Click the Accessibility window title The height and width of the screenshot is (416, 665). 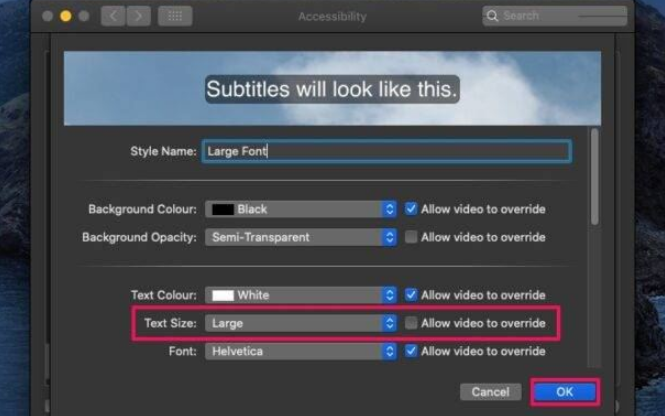click(332, 17)
